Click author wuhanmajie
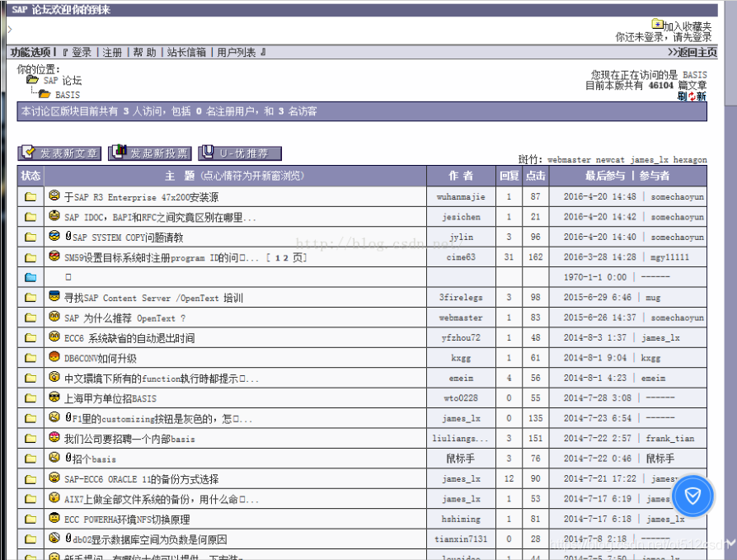737x560 pixels. pos(461,197)
